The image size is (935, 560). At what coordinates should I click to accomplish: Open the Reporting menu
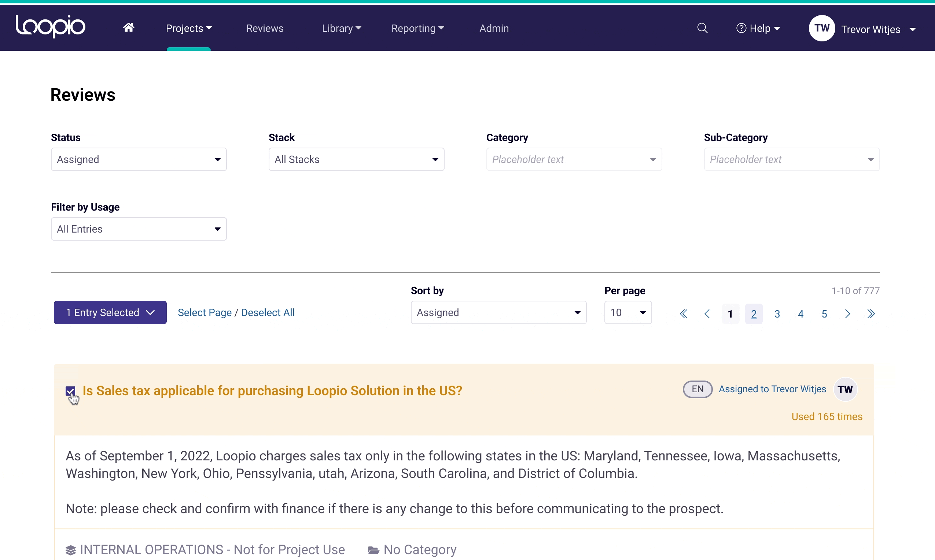pyautogui.click(x=417, y=28)
